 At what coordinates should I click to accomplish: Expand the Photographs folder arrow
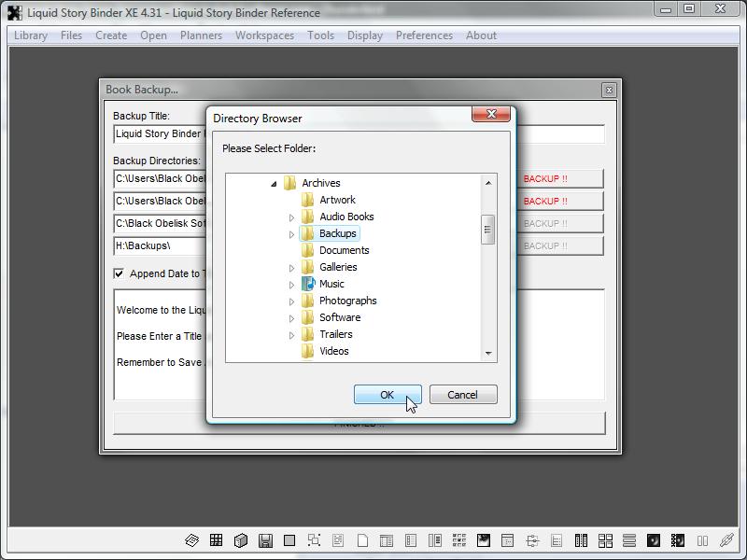pyautogui.click(x=291, y=301)
